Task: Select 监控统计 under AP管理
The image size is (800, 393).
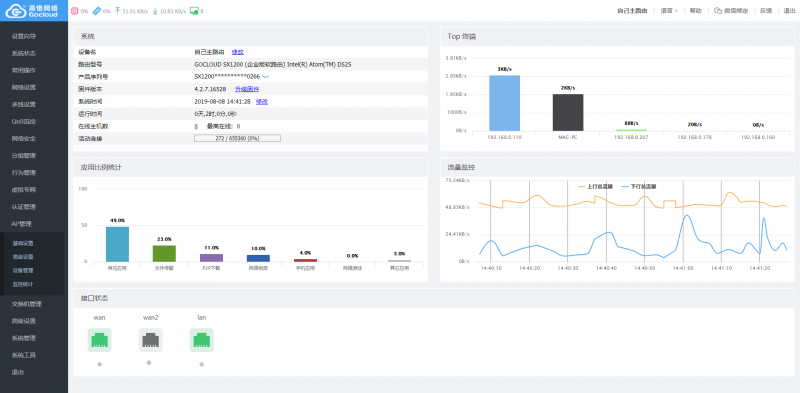Action: tap(23, 284)
